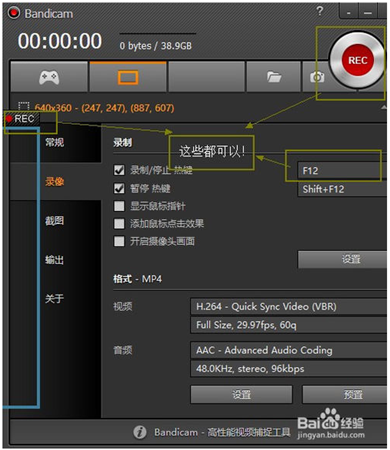The image size is (390, 450).
Task: Click the camera screenshot icon
Action: click(317, 77)
